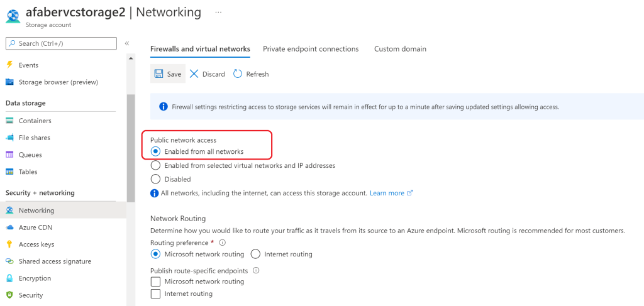Open the ellipsis more options menu

click(x=218, y=12)
